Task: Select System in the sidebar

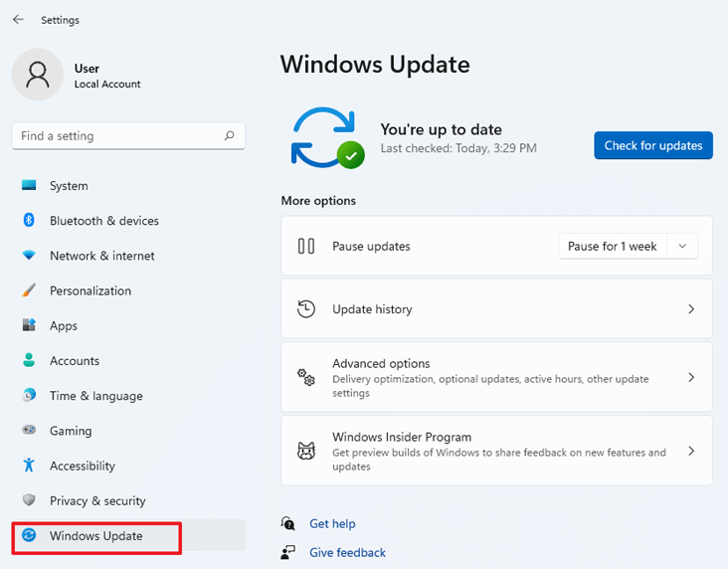Action: pyautogui.click(x=69, y=186)
